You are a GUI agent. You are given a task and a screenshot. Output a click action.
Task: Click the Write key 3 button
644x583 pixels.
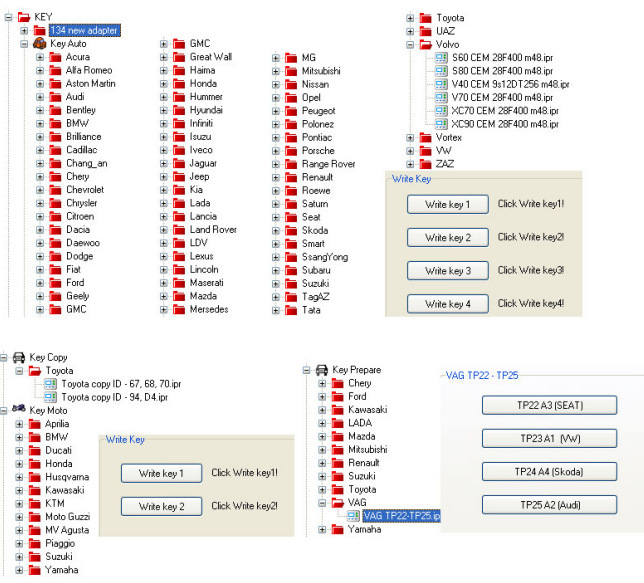448,271
